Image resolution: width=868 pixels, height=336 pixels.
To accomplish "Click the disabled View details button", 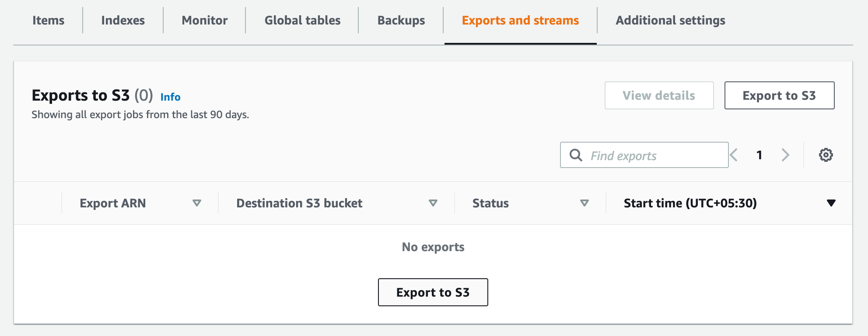I will point(658,95).
